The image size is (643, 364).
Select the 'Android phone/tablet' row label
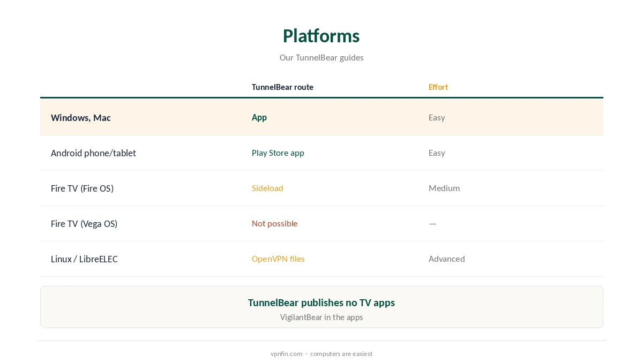(93, 153)
